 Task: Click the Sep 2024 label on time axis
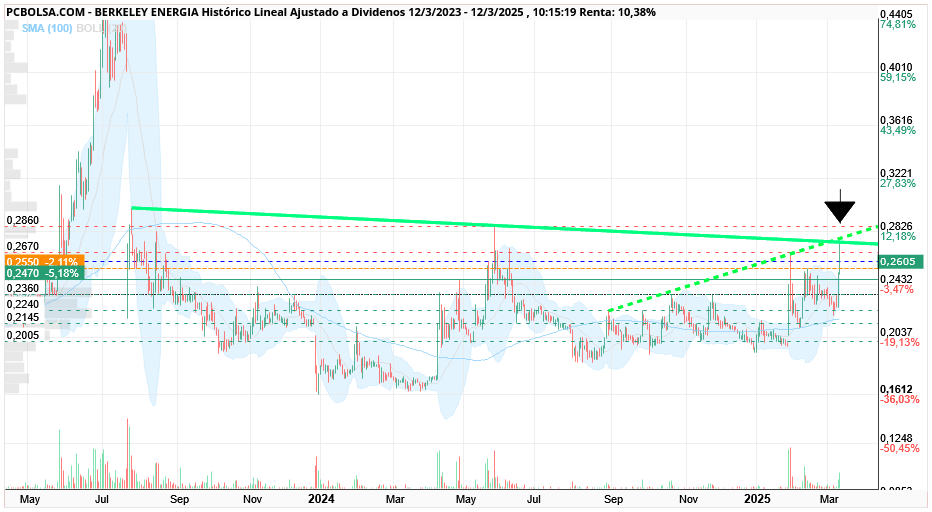coord(613,499)
